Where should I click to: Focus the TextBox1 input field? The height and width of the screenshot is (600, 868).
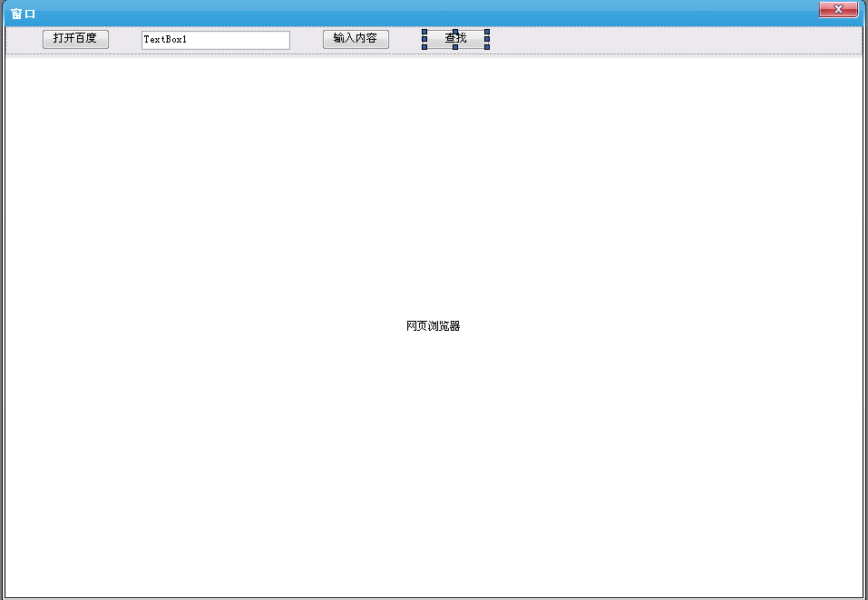216,40
